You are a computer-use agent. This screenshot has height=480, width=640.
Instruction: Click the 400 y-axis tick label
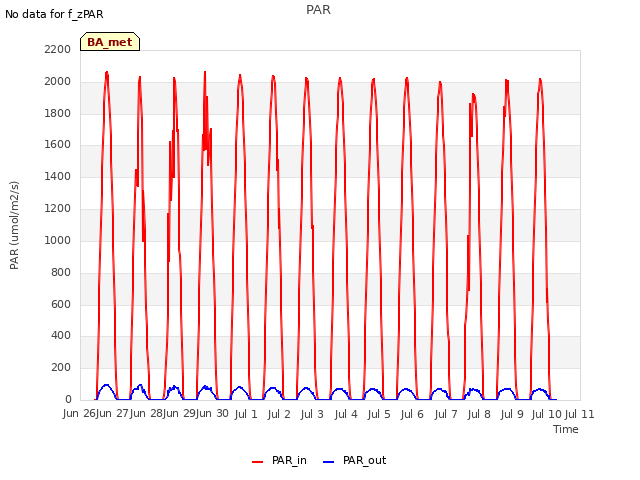point(61,336)
